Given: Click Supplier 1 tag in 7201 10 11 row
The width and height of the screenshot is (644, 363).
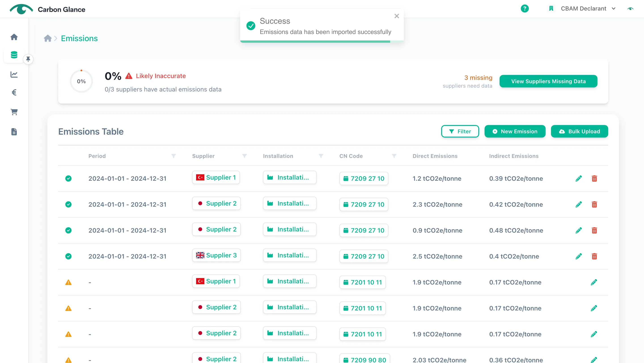Looking at the screenshot, I should click(216, 281).
